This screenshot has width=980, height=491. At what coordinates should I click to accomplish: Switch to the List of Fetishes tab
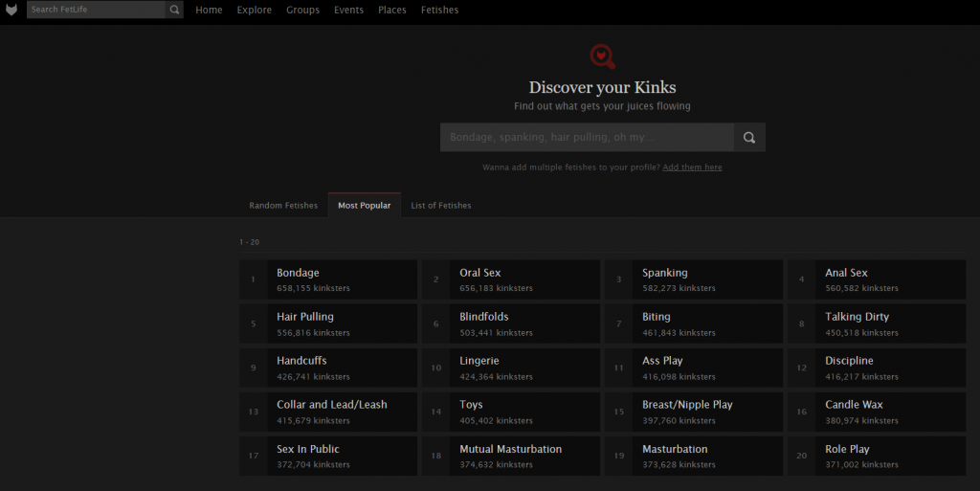441,206
